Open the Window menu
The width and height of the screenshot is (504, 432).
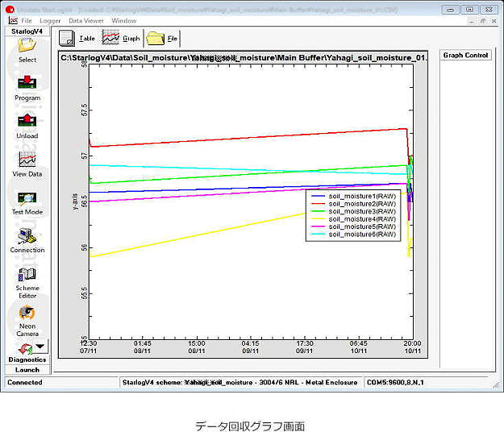(x=123, y=19)
